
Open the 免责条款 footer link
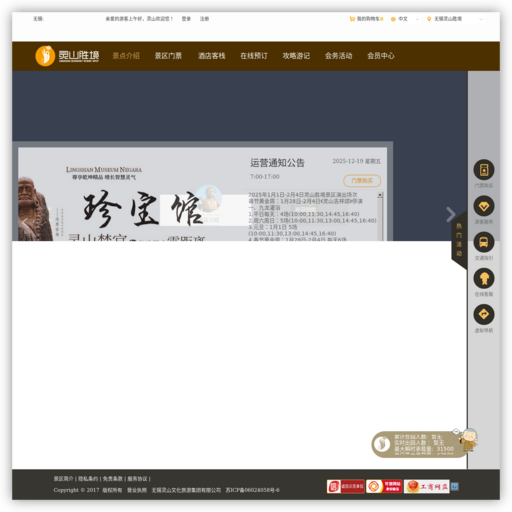pyautogui.click(x=113, y=479)
